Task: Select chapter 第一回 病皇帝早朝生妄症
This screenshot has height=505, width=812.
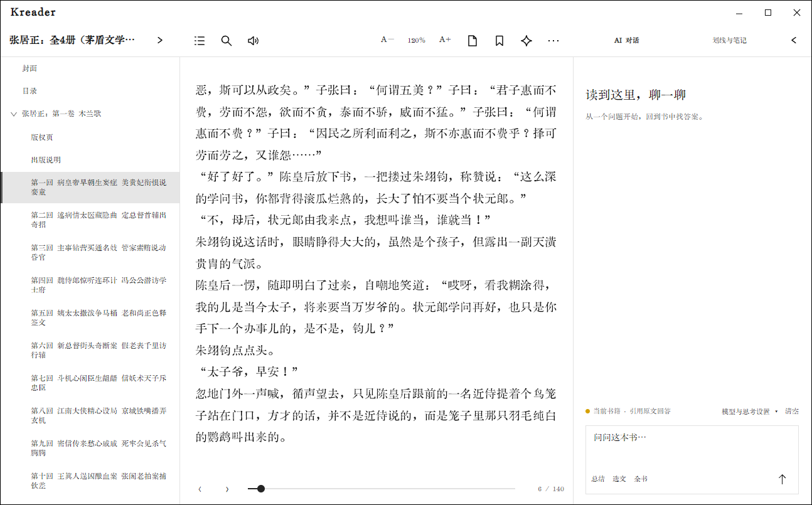Action: click(x=90, y=187)
